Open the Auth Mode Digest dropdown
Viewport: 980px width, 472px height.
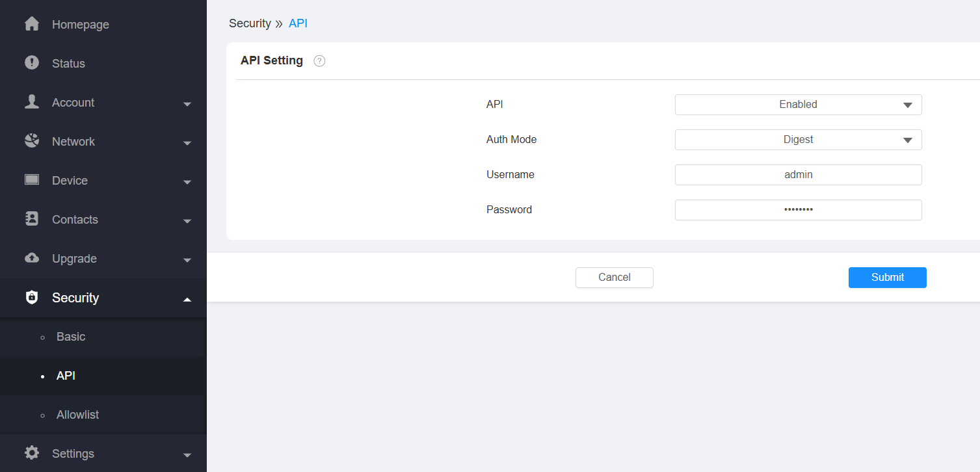pos(798,140)
